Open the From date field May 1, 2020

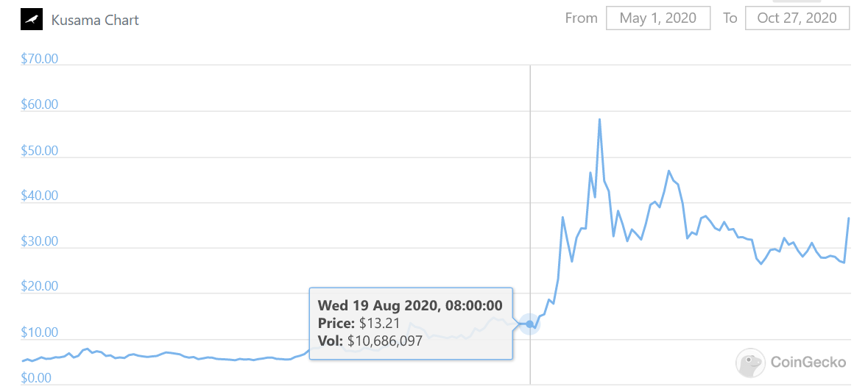657,18
